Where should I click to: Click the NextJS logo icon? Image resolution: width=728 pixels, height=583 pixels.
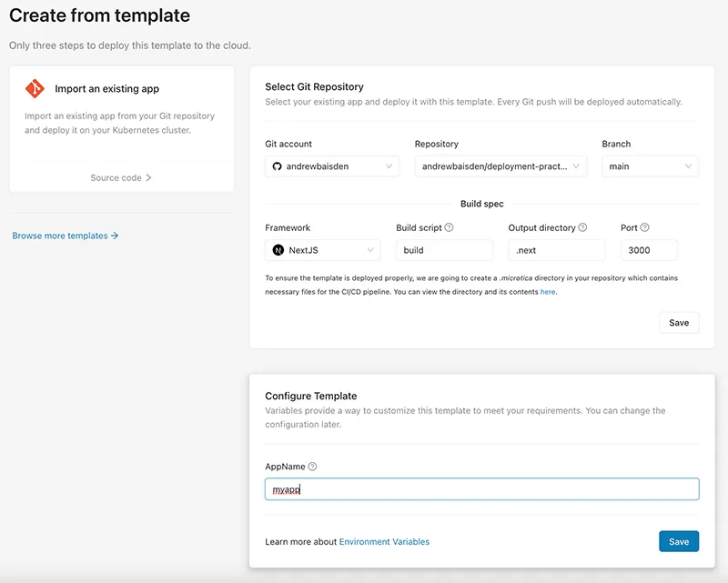click(278, 250)
